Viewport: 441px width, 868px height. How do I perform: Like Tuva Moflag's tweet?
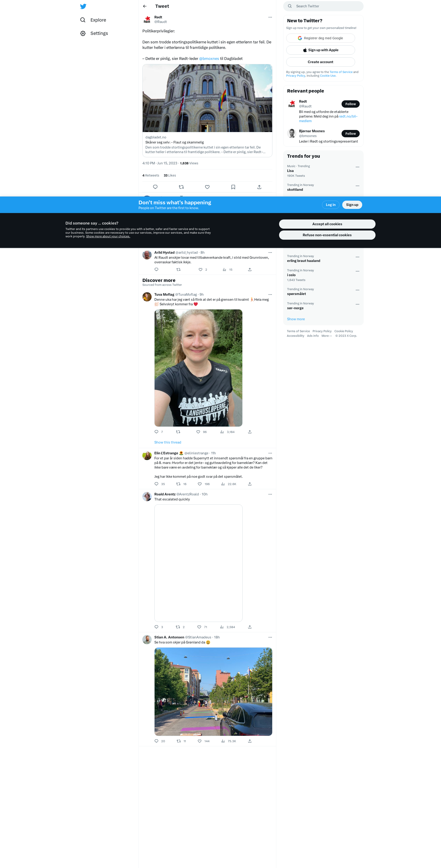tap(198, 432)
